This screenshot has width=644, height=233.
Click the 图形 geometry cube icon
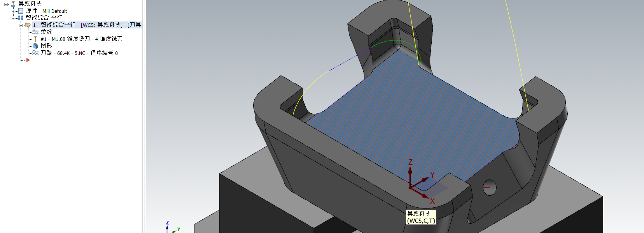coord(35,46)
